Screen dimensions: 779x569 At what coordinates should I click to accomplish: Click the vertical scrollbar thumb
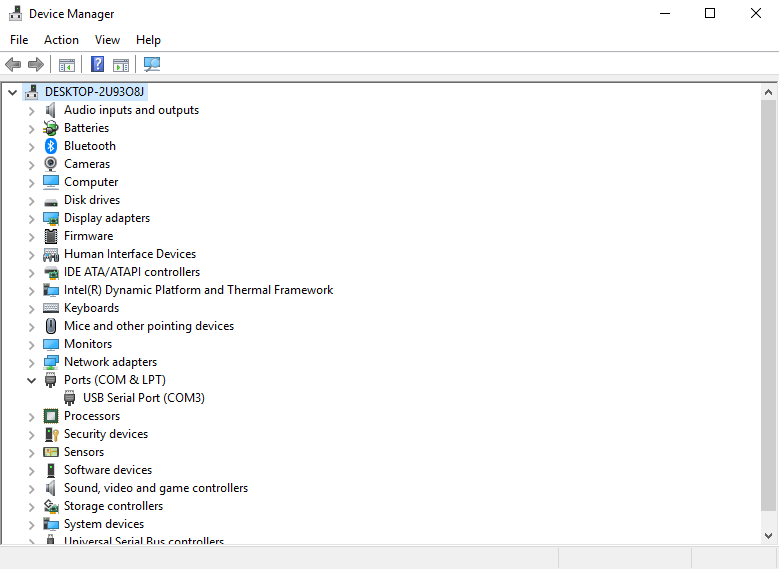(x=768, y=305)
